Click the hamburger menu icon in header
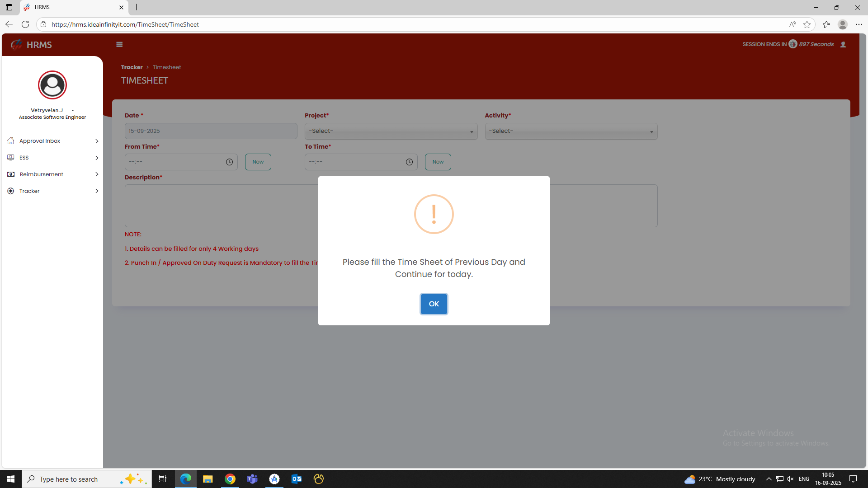Viewport: 868px width, 488px height. click(x=119, y=44)
